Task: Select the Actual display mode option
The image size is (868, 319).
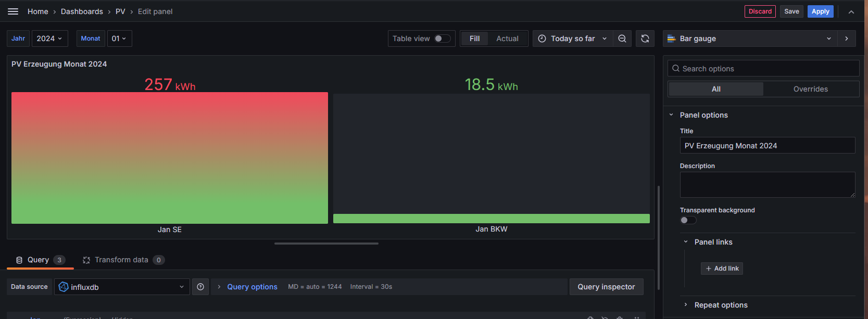Action: pyautogui.click(x=507, y=39)
